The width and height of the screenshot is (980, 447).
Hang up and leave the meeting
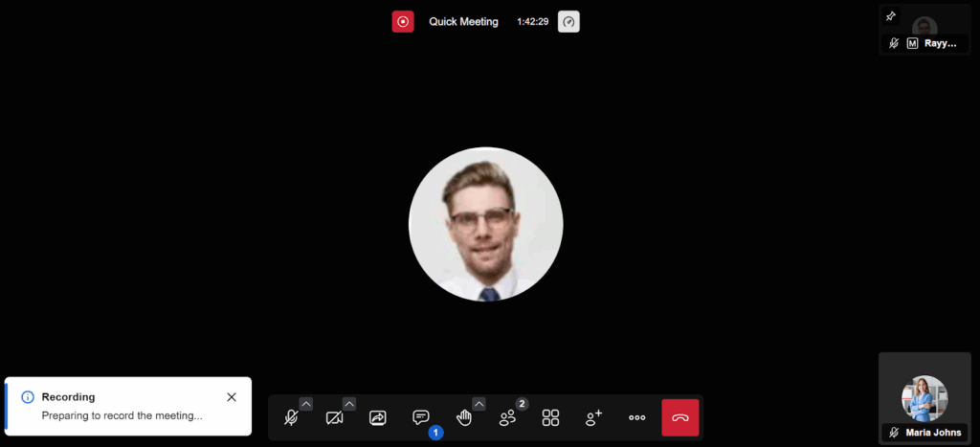tap(680, 418)
